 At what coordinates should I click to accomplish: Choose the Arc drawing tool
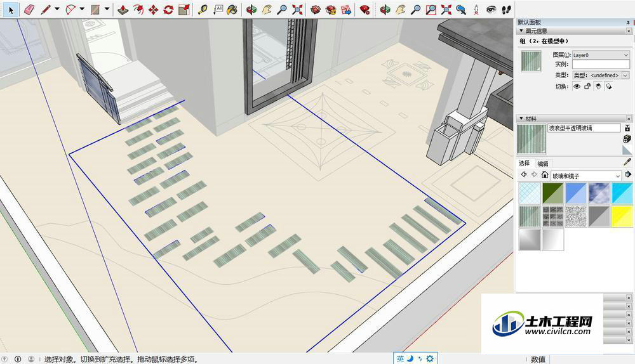point(71,10)
